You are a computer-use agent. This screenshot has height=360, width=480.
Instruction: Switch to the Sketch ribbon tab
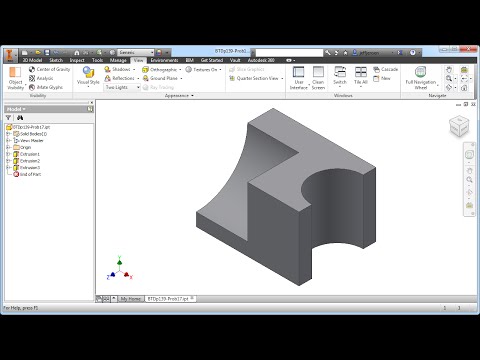(56, 60)
